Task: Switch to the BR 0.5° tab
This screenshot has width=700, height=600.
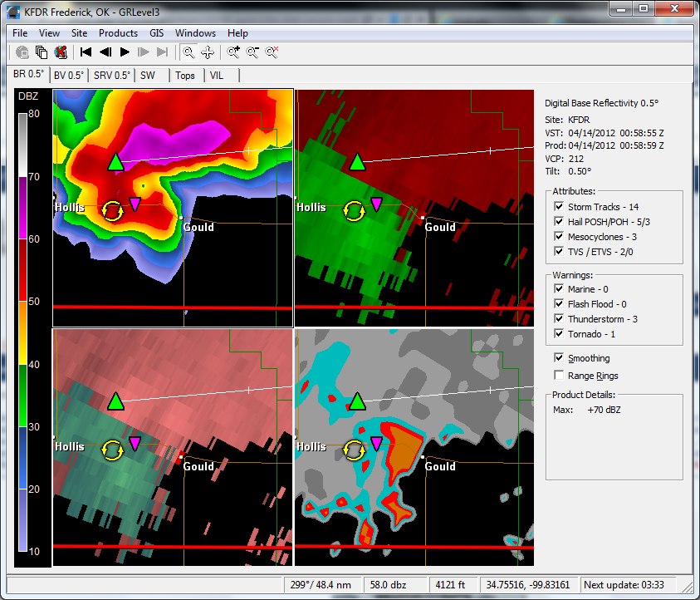Action: coord(28,74)
